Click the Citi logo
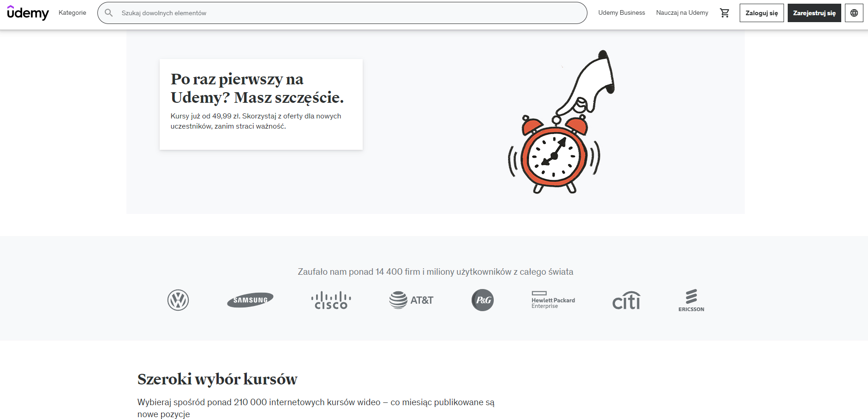 coord(626,300)
